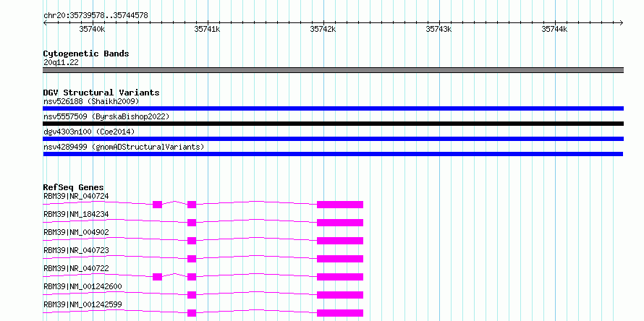Click the blue bar for dgv4303n100
The width and height of the screenshot is (644, 321).
[333, 139]
